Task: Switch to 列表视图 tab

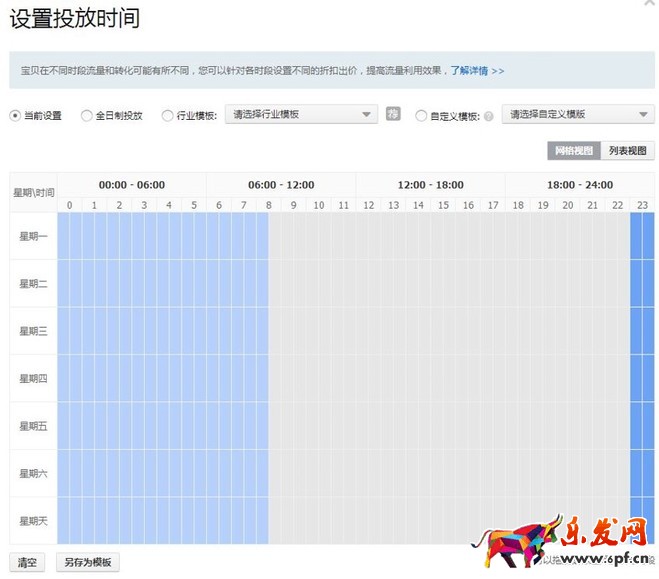Action: coord(629,151)
